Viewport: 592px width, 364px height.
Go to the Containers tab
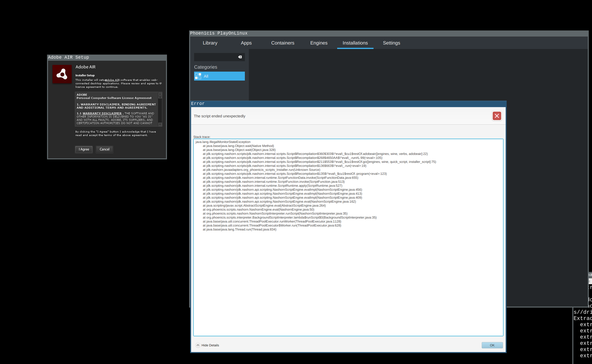(x=282, y=43)
